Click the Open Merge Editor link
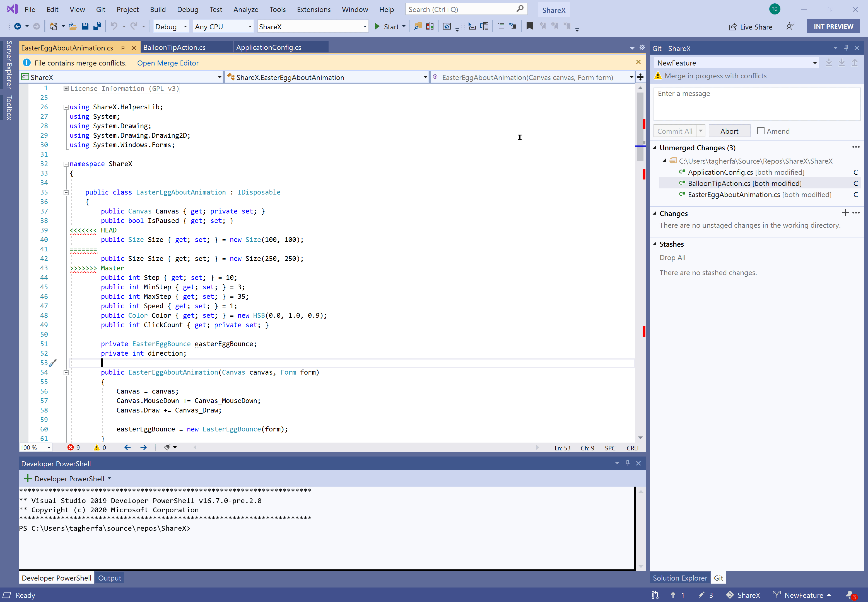 click(x=168, y=63)
